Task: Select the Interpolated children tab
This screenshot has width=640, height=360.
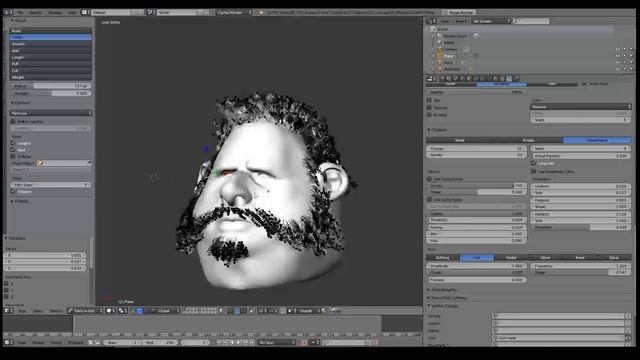Action: [597, 140]
